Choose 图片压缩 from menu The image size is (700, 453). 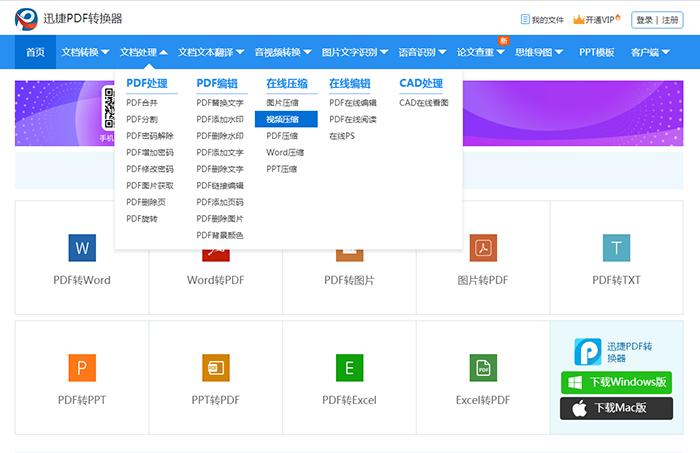(x=282, y=103)
